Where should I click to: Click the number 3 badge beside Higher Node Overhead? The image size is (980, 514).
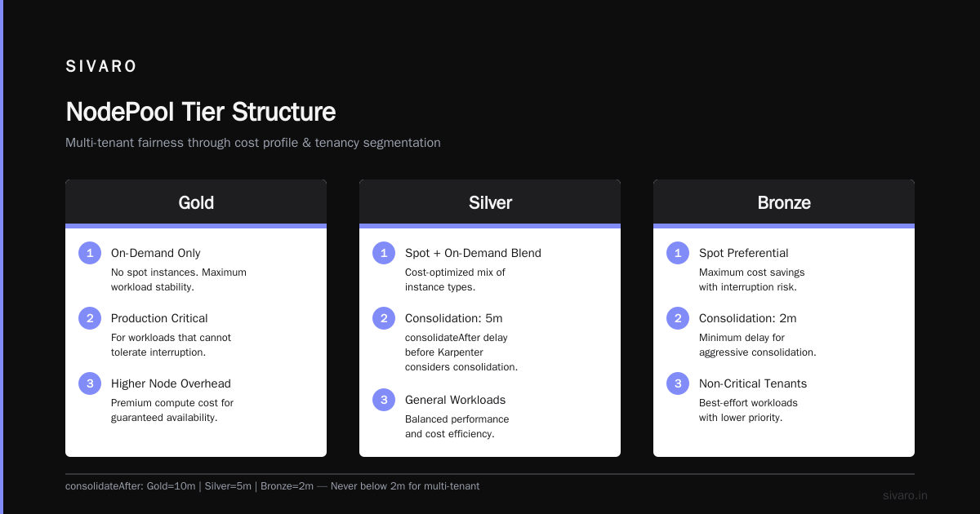click(x=90, y=383)
